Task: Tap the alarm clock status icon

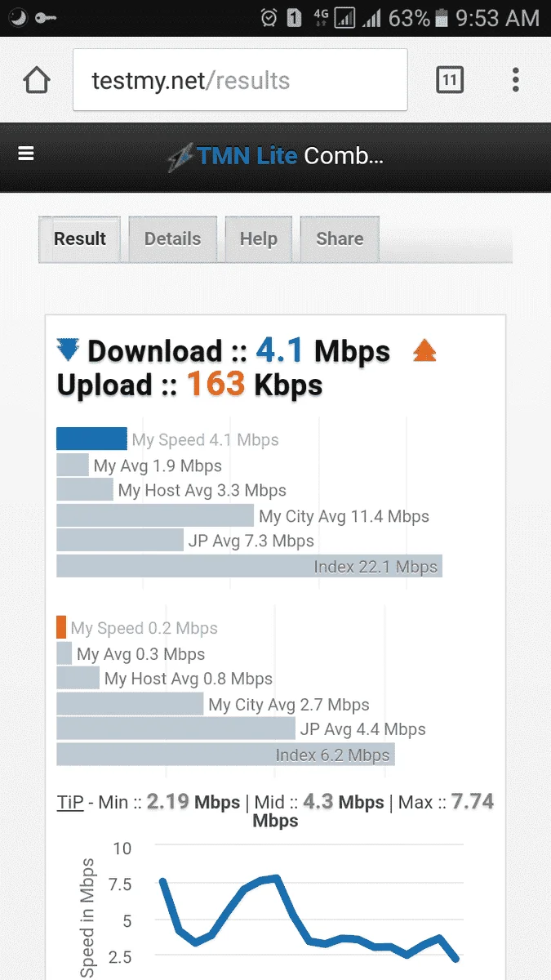Action: coord(269,18)
